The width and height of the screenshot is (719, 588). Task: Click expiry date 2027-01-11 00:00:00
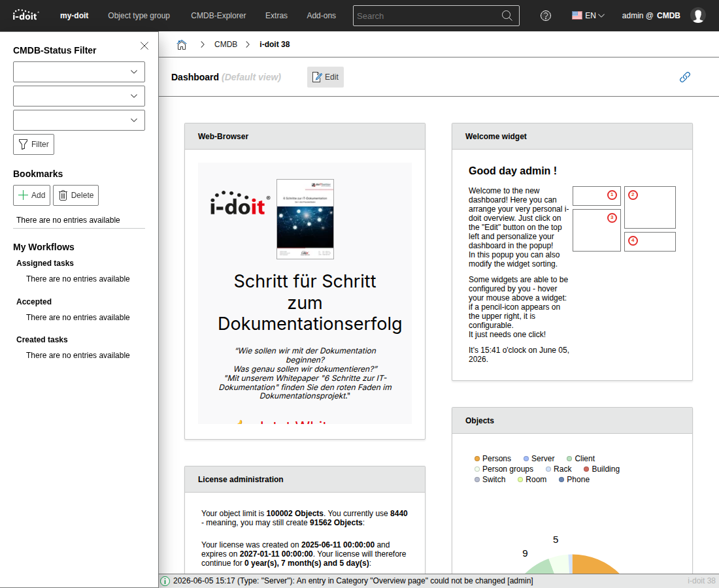pos(276,553)
